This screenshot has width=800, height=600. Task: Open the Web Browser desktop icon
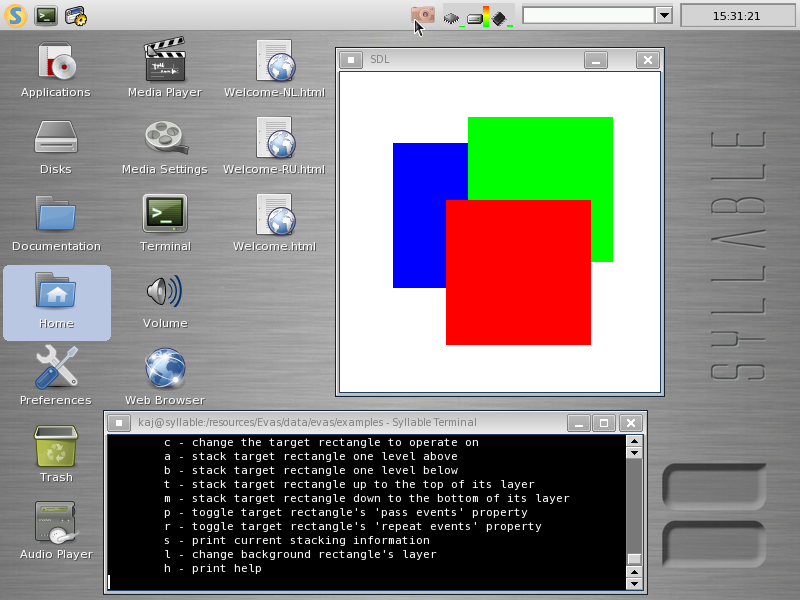coord(165,370)
